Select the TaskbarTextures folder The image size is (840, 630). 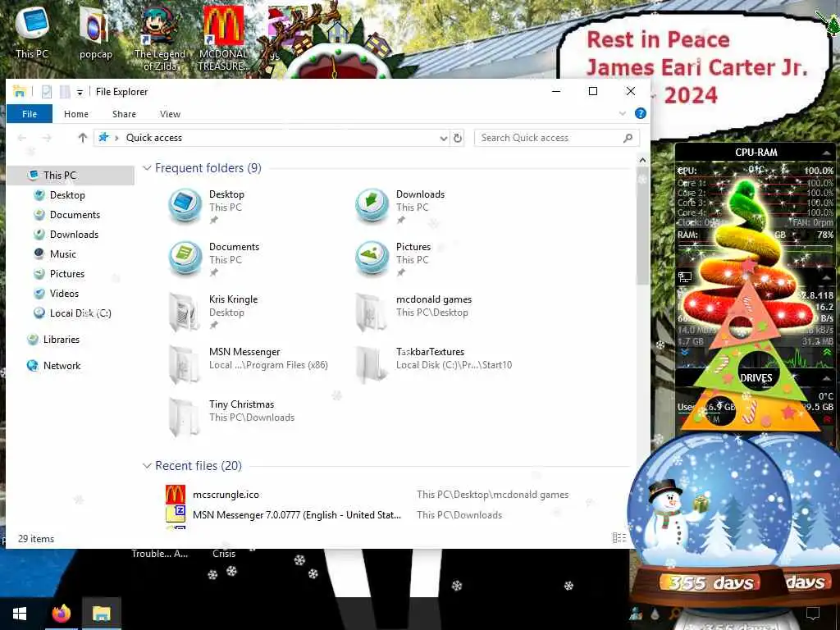click(434, 365)
